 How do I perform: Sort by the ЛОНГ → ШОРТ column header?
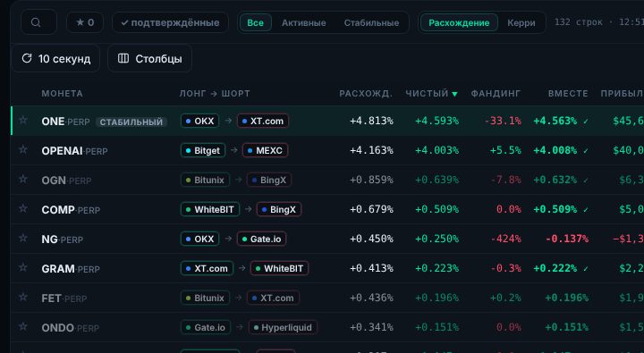[215, 94]
